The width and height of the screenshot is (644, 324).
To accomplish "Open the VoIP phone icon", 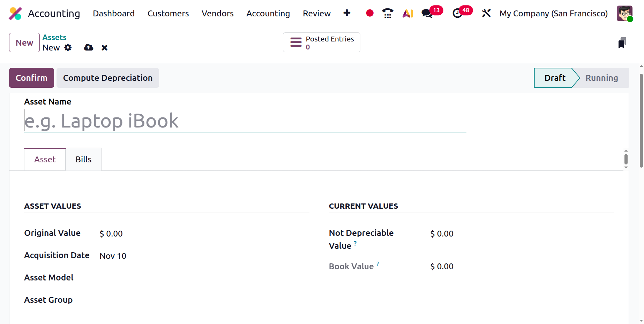I will pos(388,13).
